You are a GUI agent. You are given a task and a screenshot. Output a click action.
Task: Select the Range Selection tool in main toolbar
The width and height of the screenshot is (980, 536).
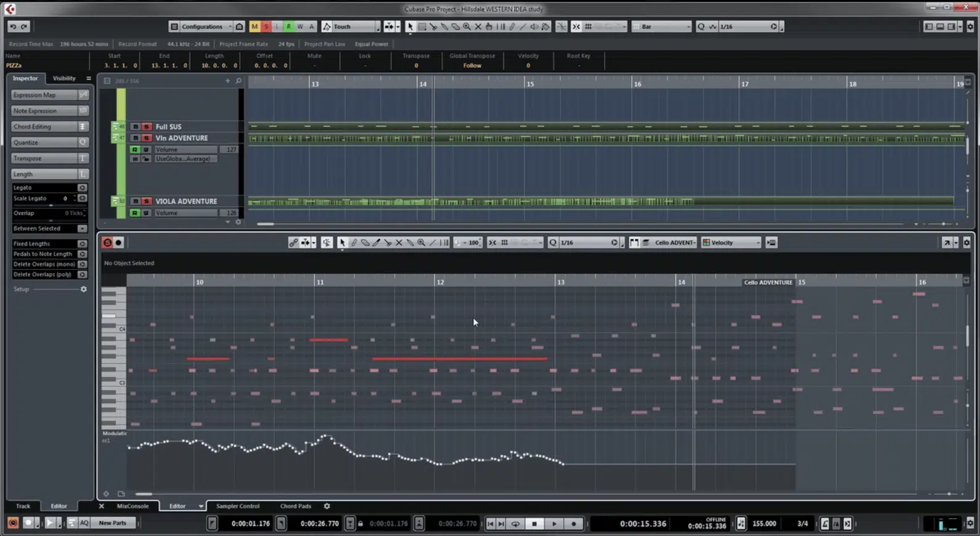click(422, 26)
